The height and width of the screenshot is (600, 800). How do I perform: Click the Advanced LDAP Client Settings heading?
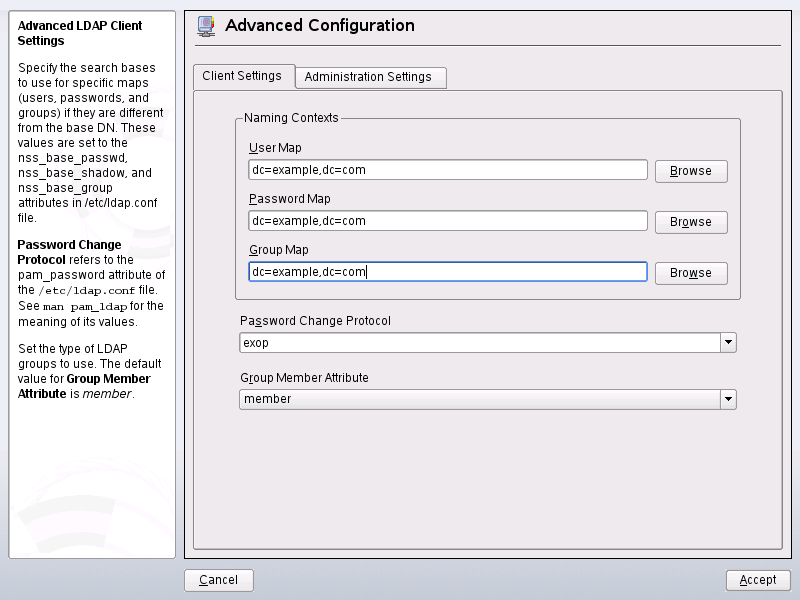[x=80, y=33]
